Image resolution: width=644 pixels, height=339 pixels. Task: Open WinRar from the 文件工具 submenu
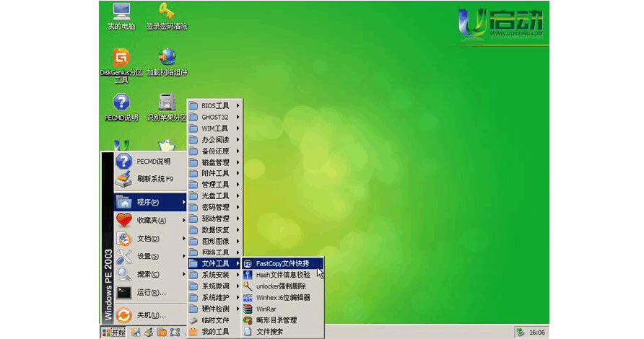coord(267,309)
